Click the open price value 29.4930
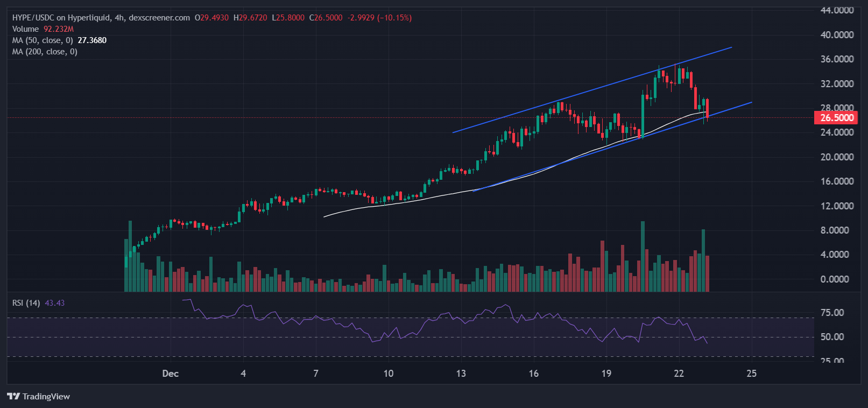This screenshot has width=868, height=408. point(214,18)
